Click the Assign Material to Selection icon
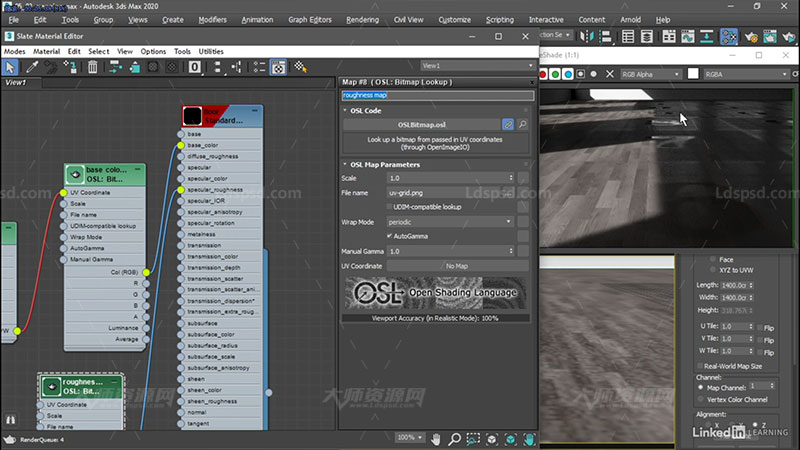 (x=70, y=67)
